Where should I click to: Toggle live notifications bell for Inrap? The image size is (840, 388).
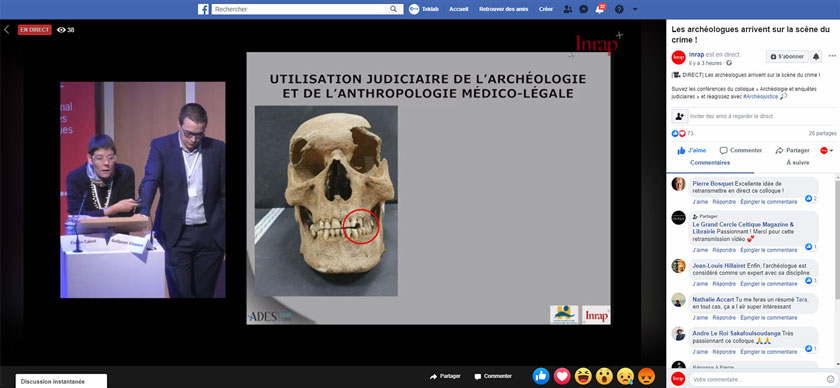tap(816, 56)
